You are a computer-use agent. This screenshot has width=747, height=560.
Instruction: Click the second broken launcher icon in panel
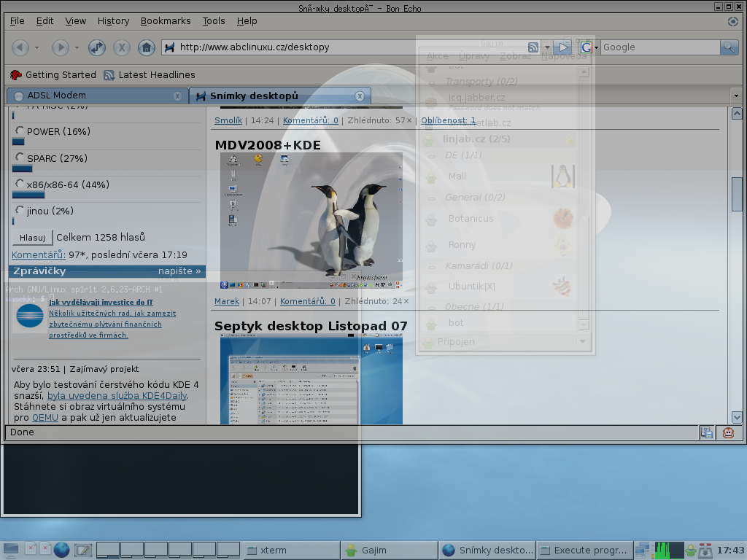(45, 548)
